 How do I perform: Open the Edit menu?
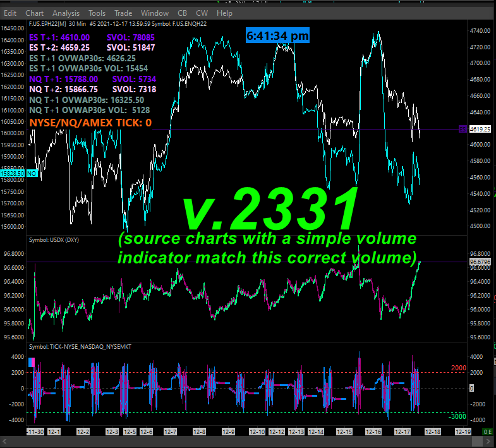coord(10,13)
